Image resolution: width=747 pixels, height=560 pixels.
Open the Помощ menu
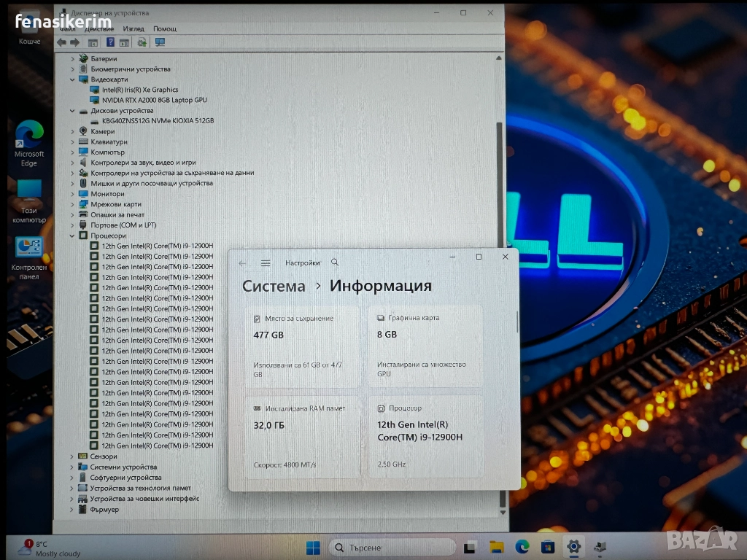pos(165,28)
